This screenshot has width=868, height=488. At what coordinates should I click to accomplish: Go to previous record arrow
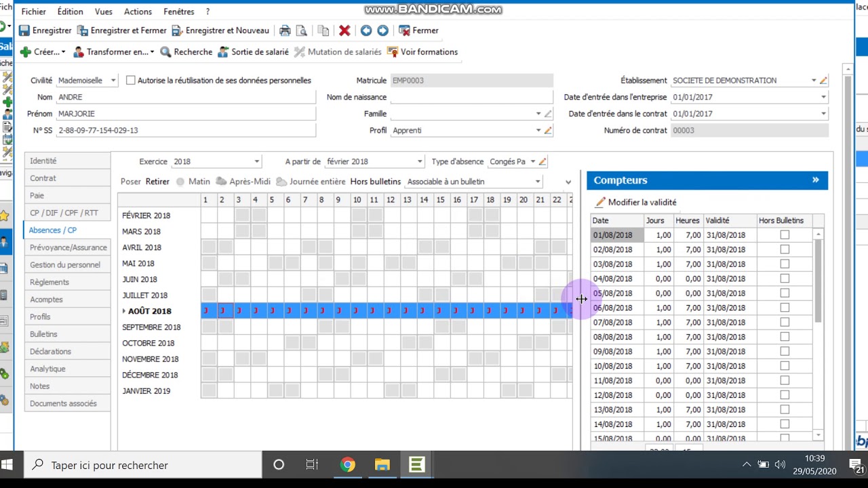point(366,30)
